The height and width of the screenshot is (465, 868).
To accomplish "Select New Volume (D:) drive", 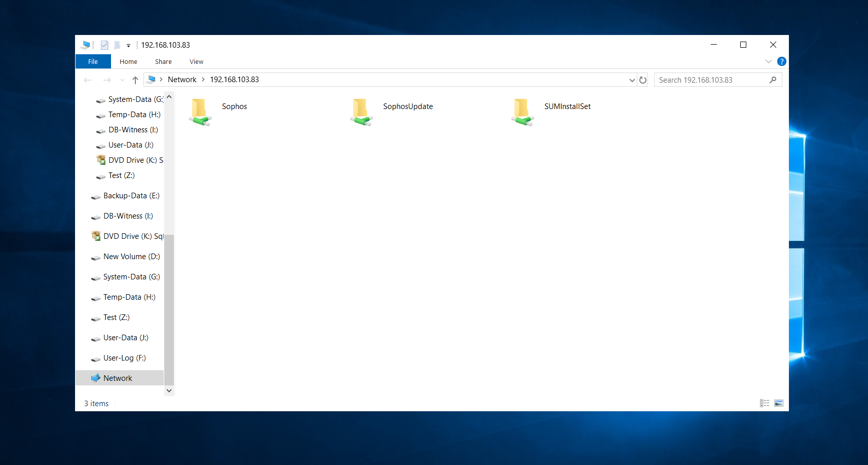I will tap(126, 257).
